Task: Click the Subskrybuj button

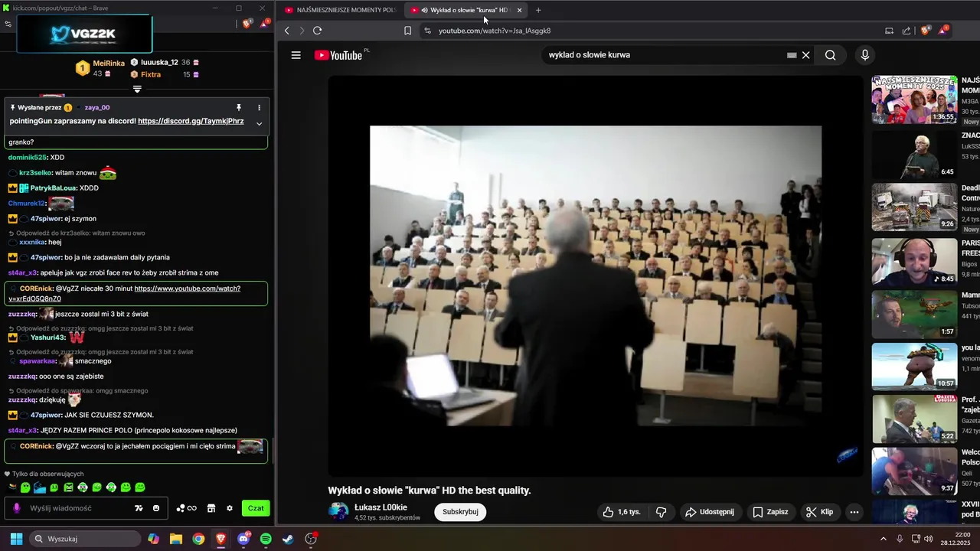Action: point(460,512)
